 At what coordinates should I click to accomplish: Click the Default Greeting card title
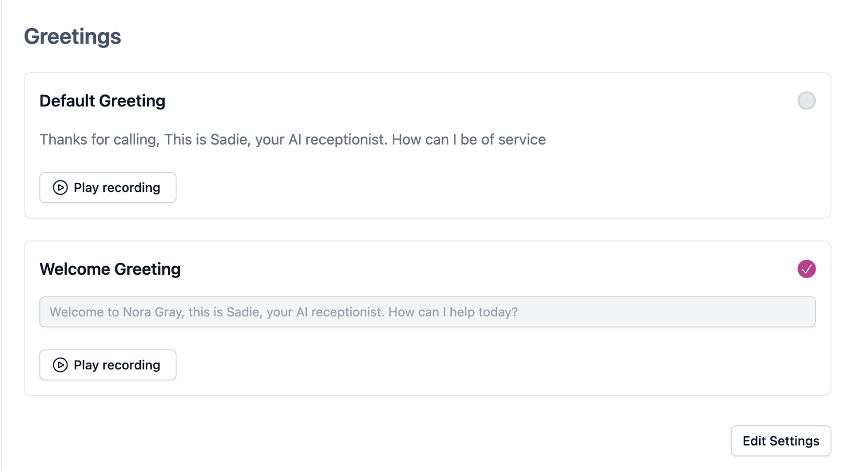click(x=102, y=101)
